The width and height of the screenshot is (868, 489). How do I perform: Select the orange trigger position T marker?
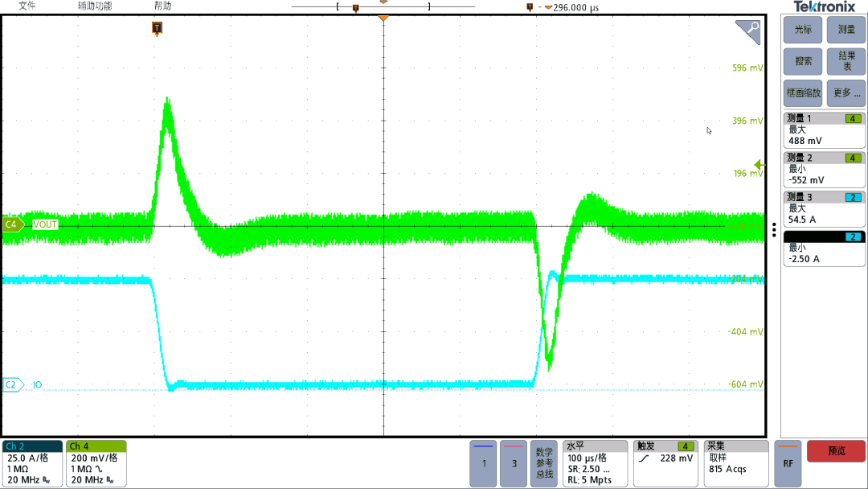157,27
